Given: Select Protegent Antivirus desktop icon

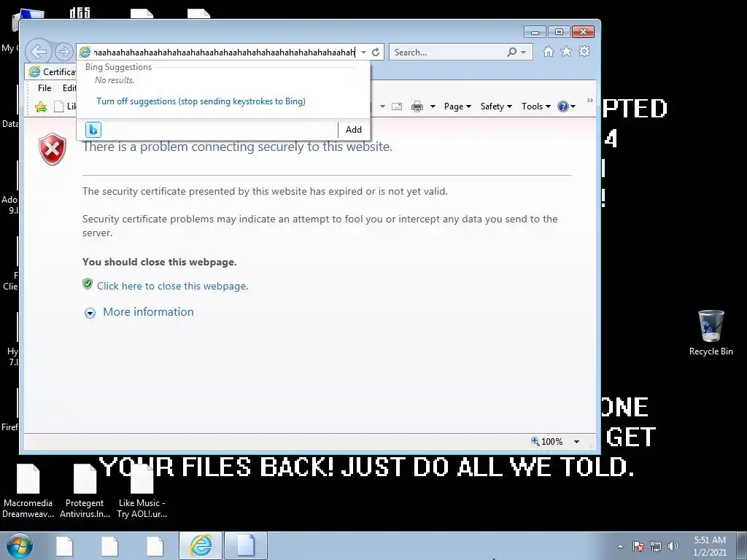Looking at the screenshot, I should click(x=85, y=491).
